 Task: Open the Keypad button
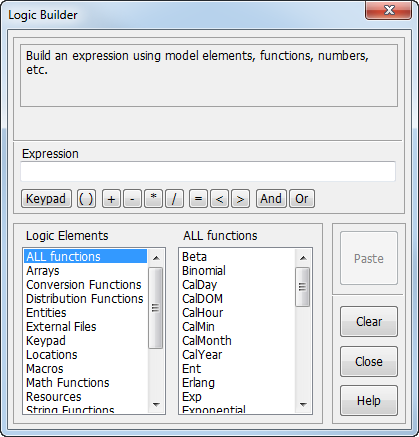pos(46,199)
